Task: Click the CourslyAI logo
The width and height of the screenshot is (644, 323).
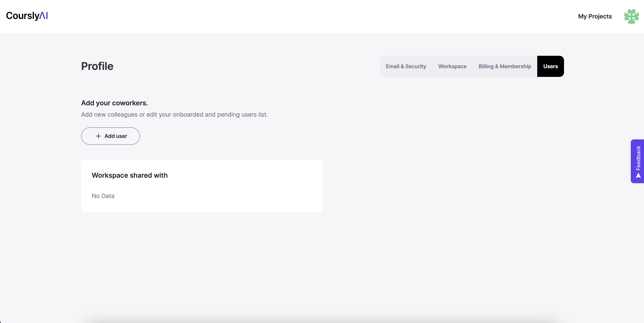Action: click(x=27, y=16)
